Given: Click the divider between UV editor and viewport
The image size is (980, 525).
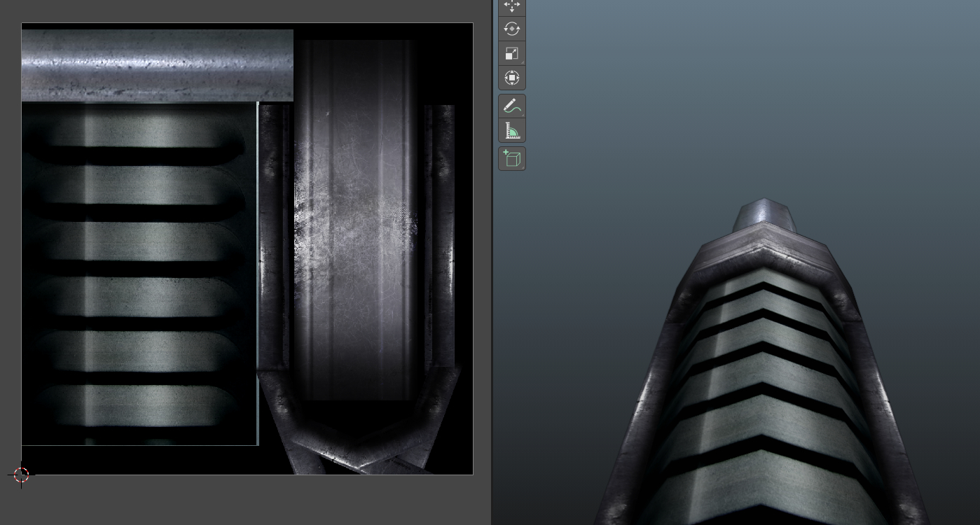Looking at the screenshot, I should pyautogui.click(x=492, y=280).
